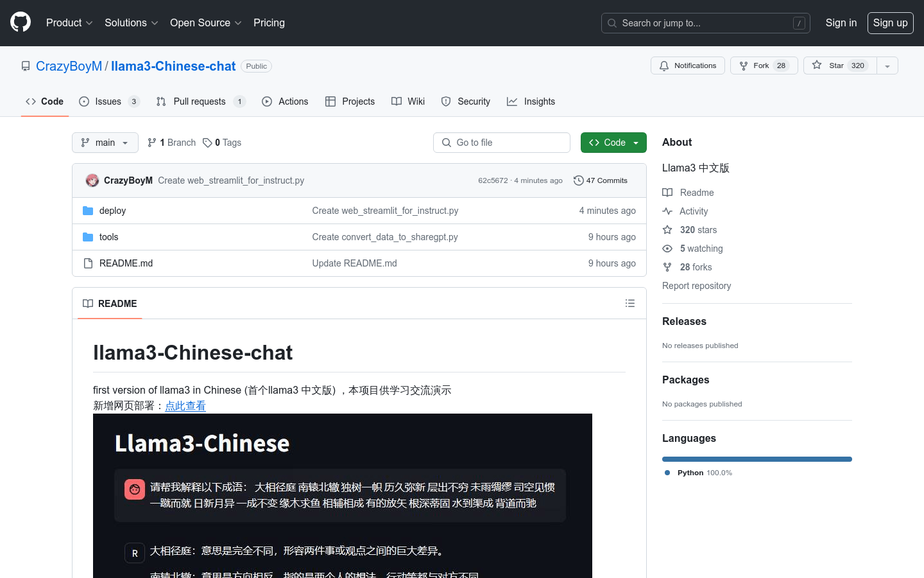The image size is (924, 578).
Task: Open the Projects tab
Action: pyautogui.click(x=350, y=101)
